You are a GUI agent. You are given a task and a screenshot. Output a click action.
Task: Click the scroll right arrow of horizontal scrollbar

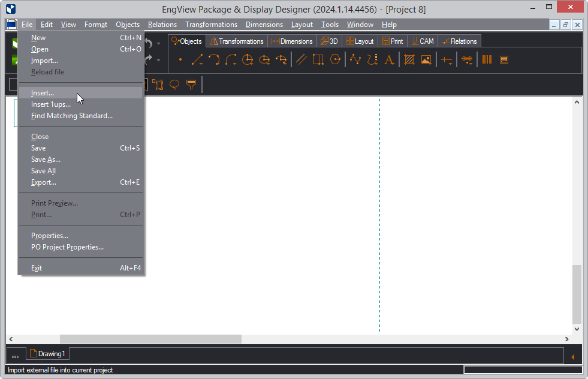click(566, 339)
